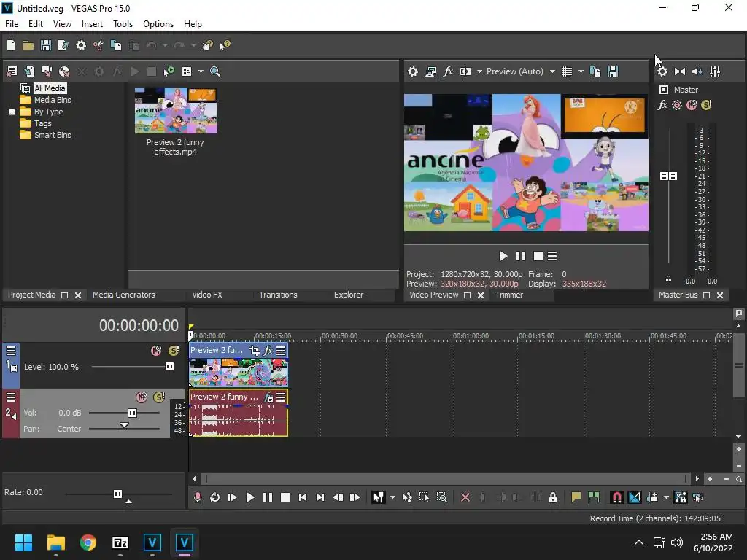Viewport: 747px width, 560px height.
Task: Open Master Bus audio properties gear
Action: point(662,71)
